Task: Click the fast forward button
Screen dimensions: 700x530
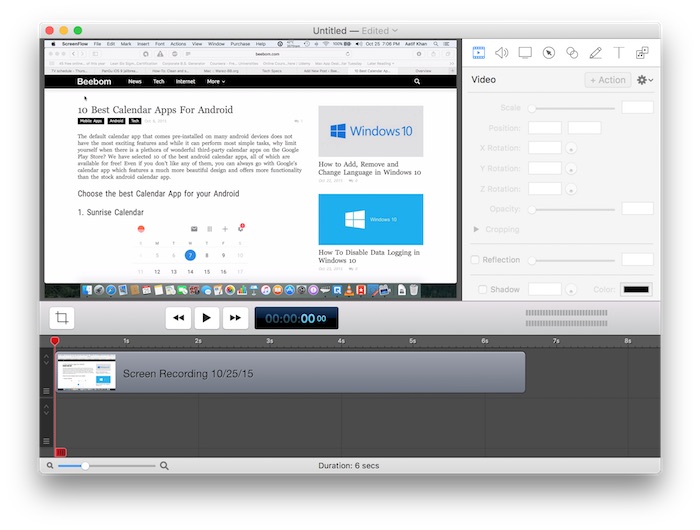Action: point(235,318)
